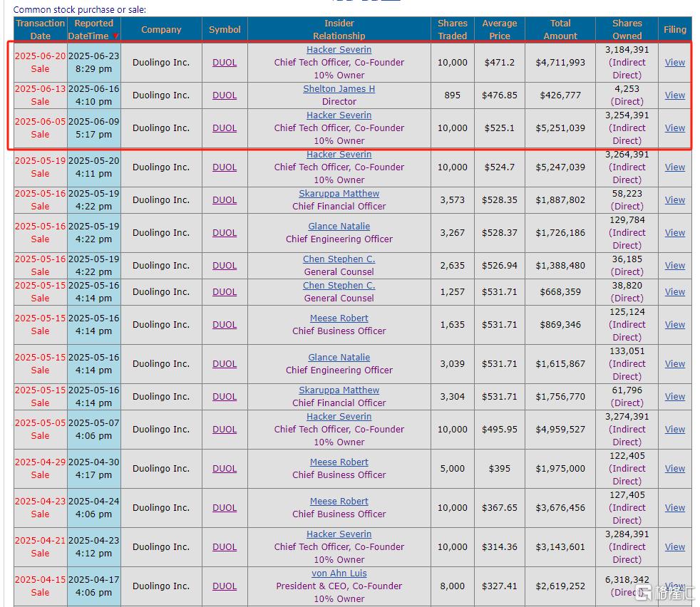Click the DUOL symbol in the 2025-05-05 row
This screenshot has height=607, width=700.
(x=225, y=430)
